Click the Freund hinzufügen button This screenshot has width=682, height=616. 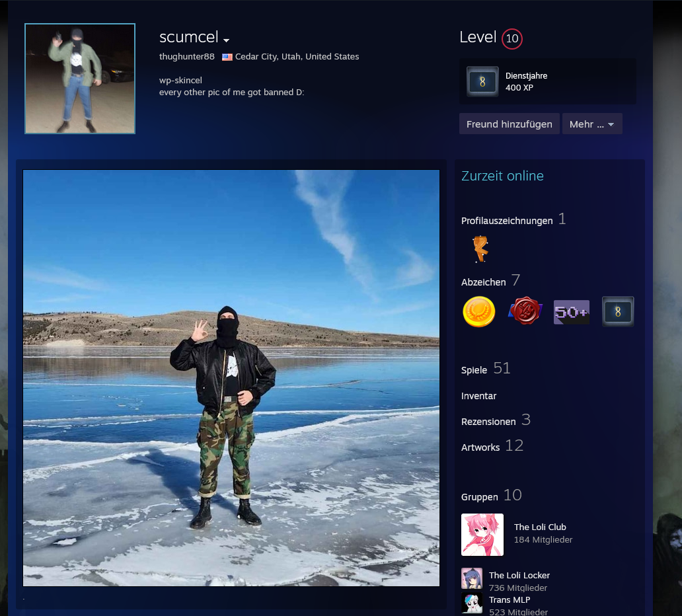[x=509, y=124]
